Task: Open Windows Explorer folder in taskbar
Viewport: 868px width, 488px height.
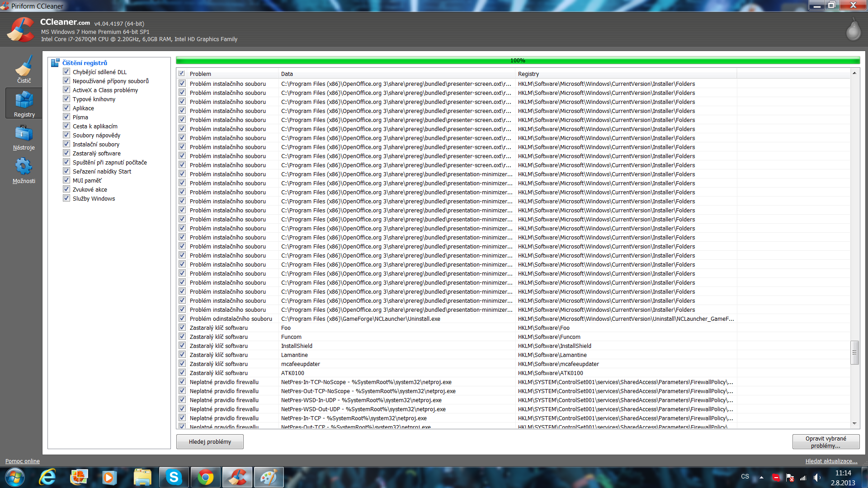Action: (142, 477)
